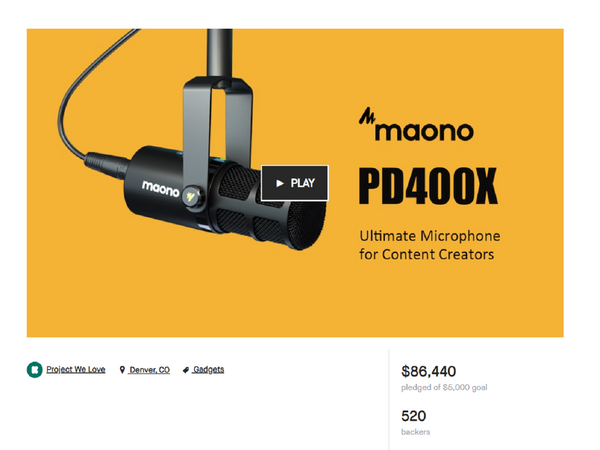Click the location pin icon
600x450 pixels.
(x=122, y=370)
